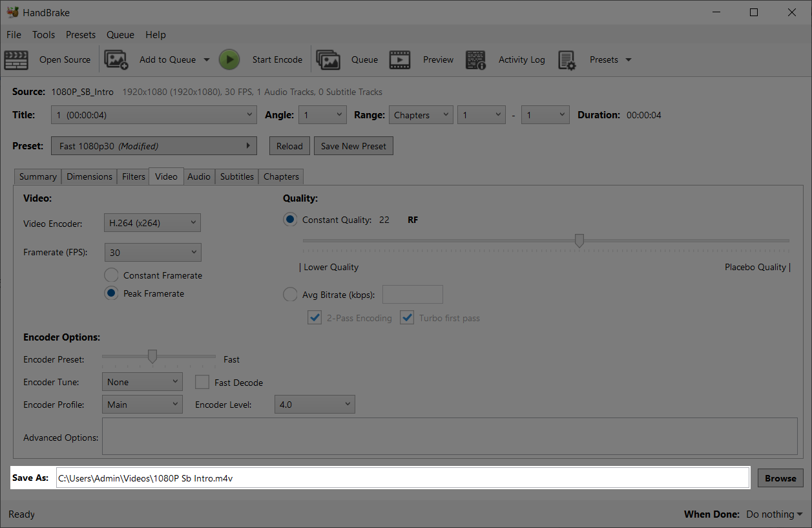The height and width of the screenshot is (528, 812).
Task: Open the Presets menu in menu bar
Action: click(x=81, y=35)
